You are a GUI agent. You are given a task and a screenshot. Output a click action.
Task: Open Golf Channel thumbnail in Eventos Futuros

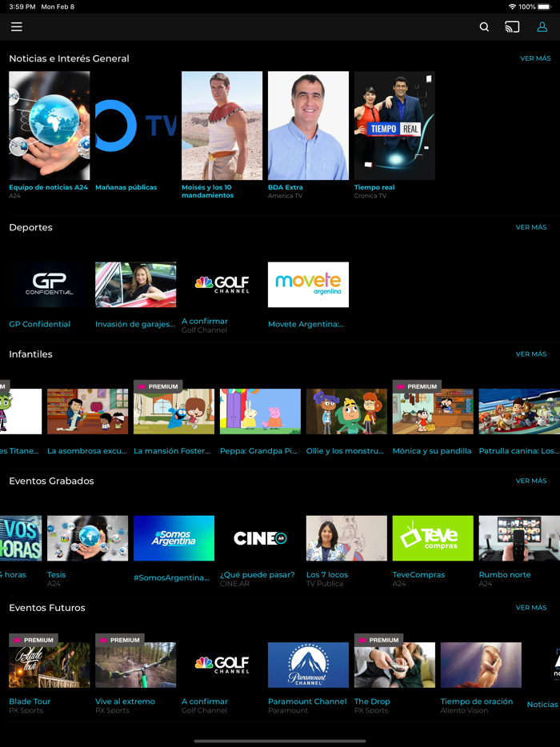click(222, 665)
